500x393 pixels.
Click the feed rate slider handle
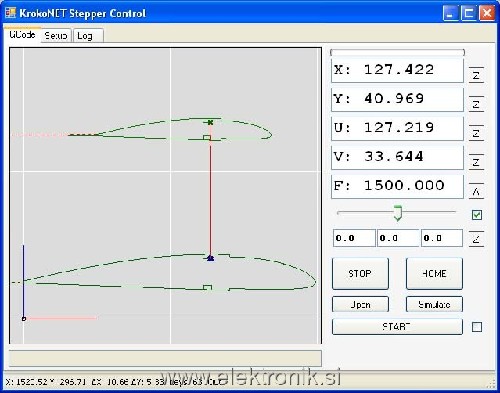[x=398, y=213]
